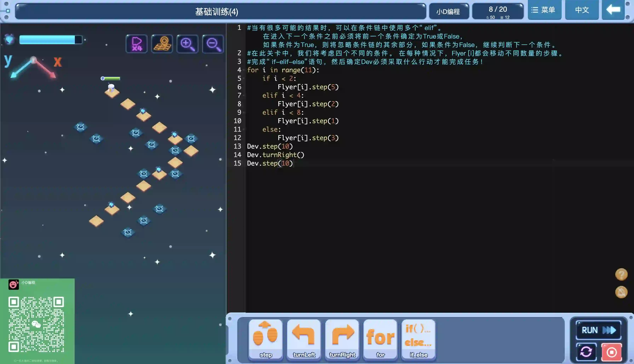
Task: Toggle the notification bell mute icon
Action: point(621,292)
